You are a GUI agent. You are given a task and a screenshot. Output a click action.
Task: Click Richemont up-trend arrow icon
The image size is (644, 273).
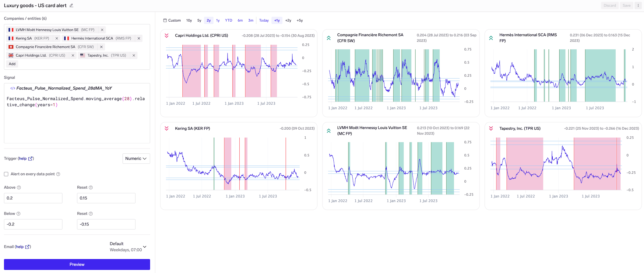click(x=329, y=38)
